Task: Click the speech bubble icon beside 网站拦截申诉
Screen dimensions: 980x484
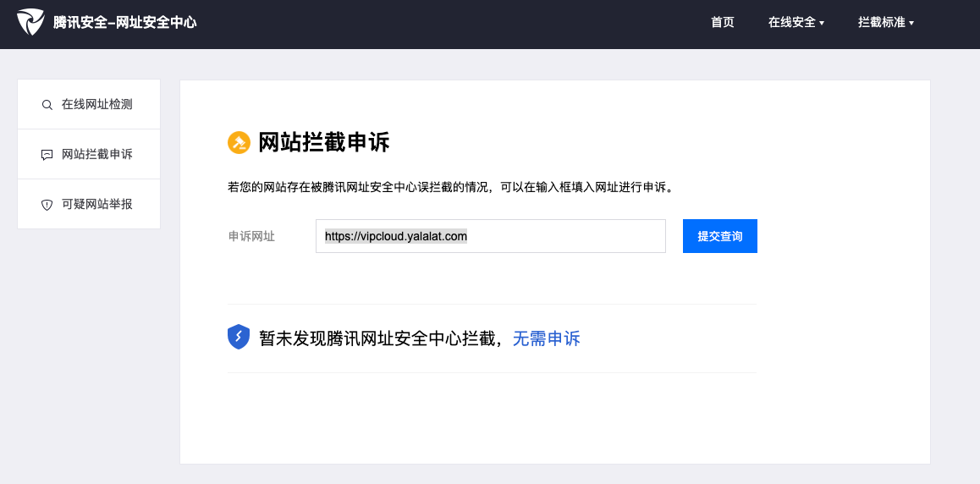Action: tap(47, 155)
